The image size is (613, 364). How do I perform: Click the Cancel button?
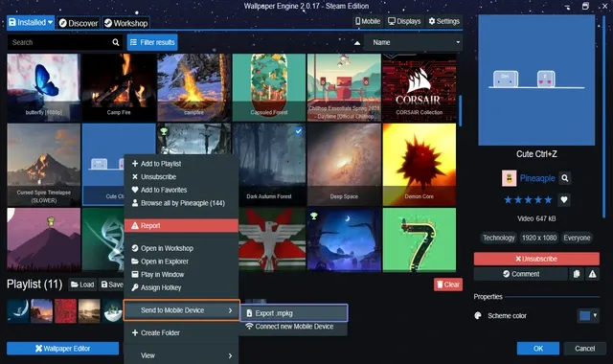click(x=585, y=349)
